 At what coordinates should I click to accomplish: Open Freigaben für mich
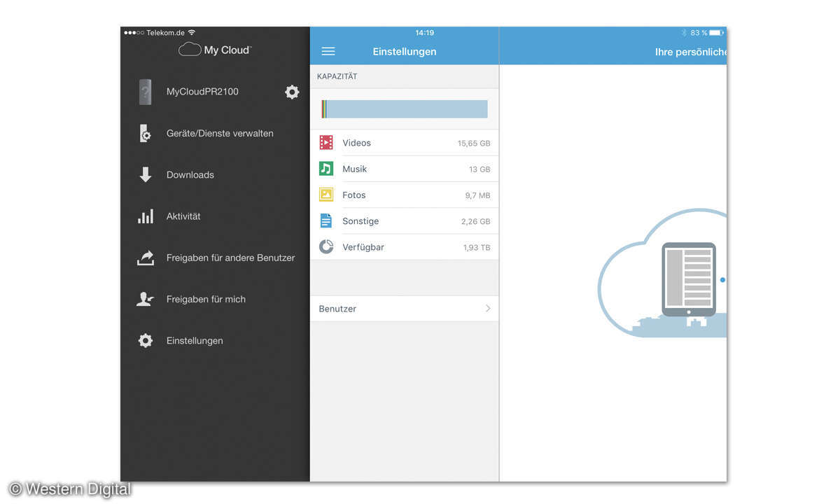pyautogui.click(x=206, y=299)
